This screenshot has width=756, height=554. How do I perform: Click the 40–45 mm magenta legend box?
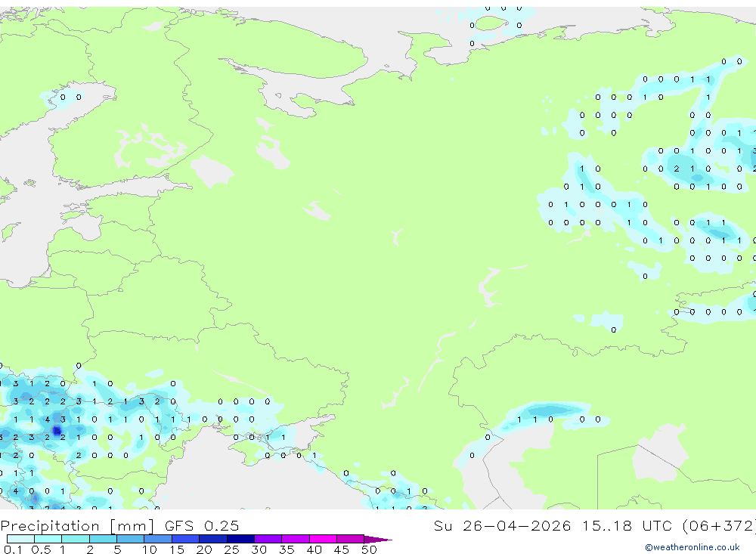tap(323, 539)
